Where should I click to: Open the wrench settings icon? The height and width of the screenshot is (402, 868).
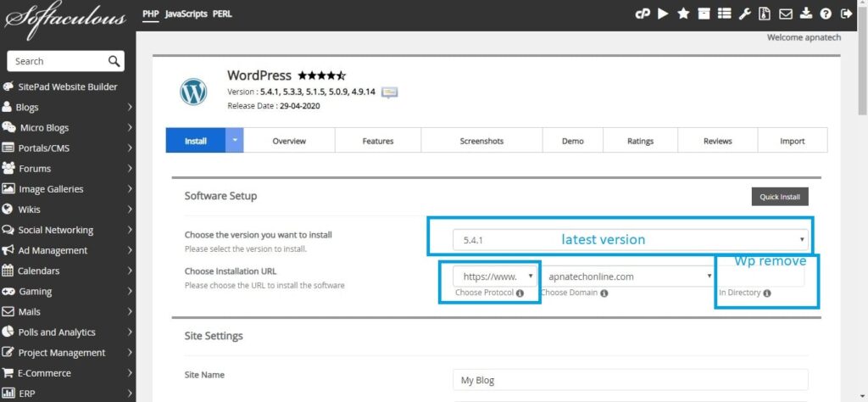point(745,14)
